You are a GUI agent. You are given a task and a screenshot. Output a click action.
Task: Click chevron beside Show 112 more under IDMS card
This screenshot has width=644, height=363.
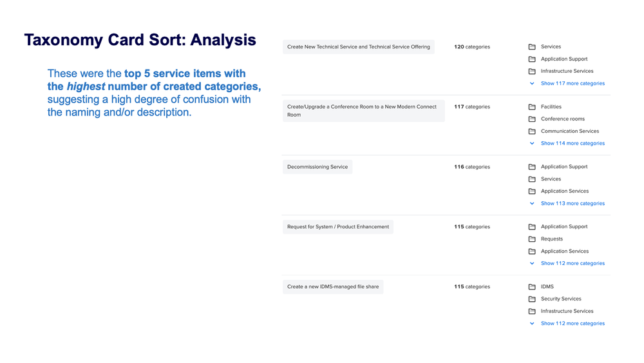tap(532, 324)
